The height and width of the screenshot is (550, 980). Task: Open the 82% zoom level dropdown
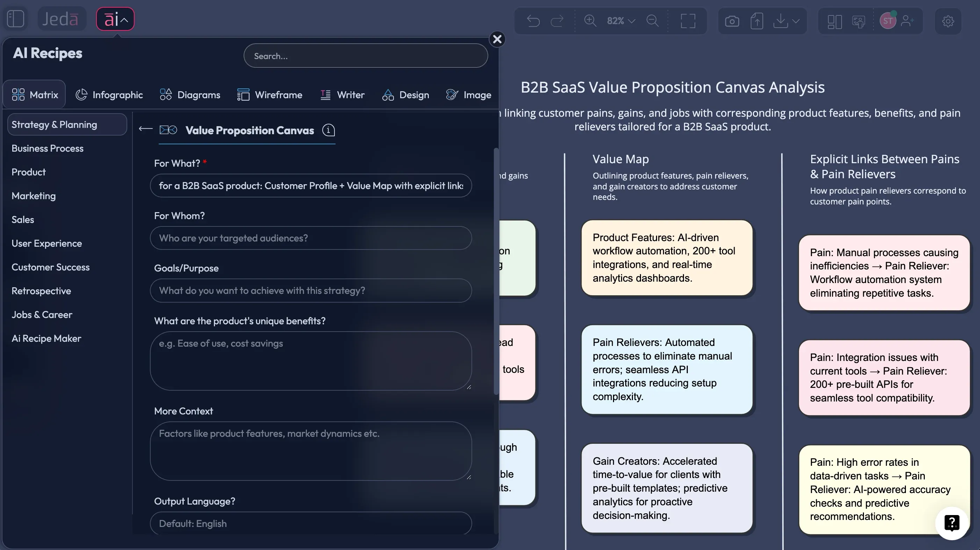click(x=619, y=21)
